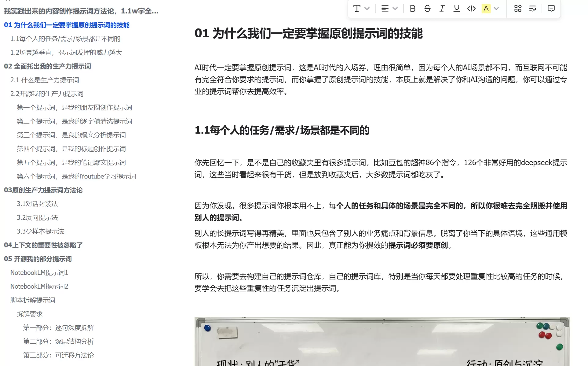Apply strikethrough to selected text

coord(427,9)
